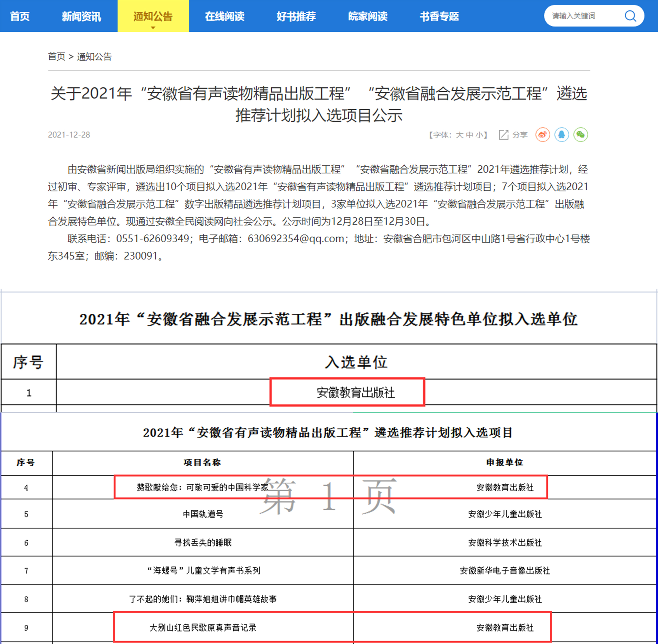Go to 在线阅读 section
The image size is (658, 644).
[224, 16]
